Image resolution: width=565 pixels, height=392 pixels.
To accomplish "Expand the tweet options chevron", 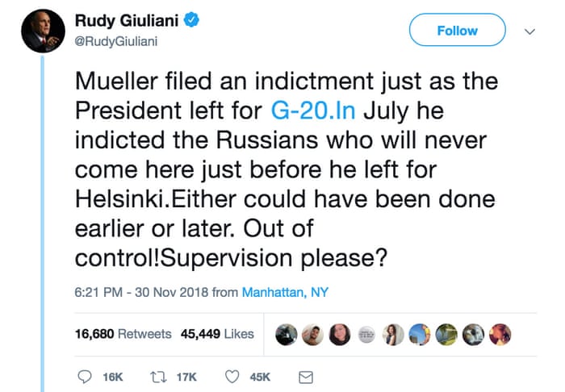I will click(x=529, y=31).
